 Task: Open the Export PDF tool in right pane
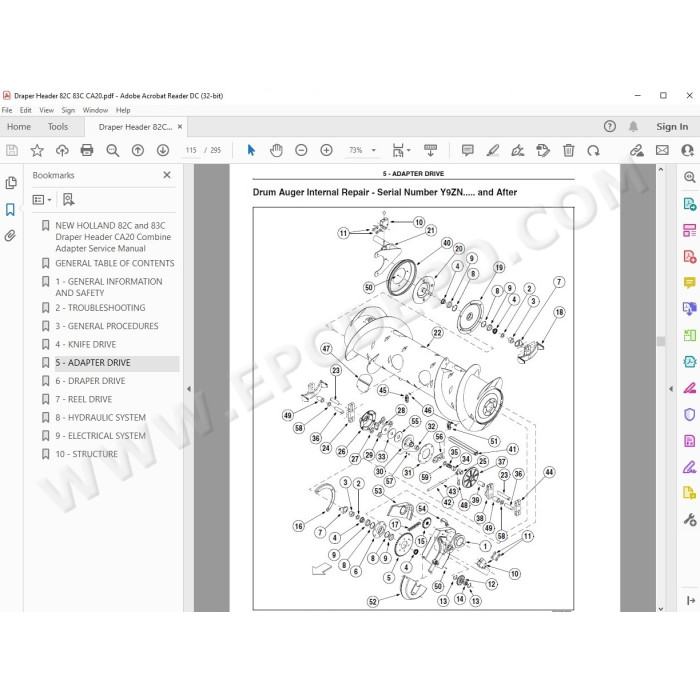[690, 204]
